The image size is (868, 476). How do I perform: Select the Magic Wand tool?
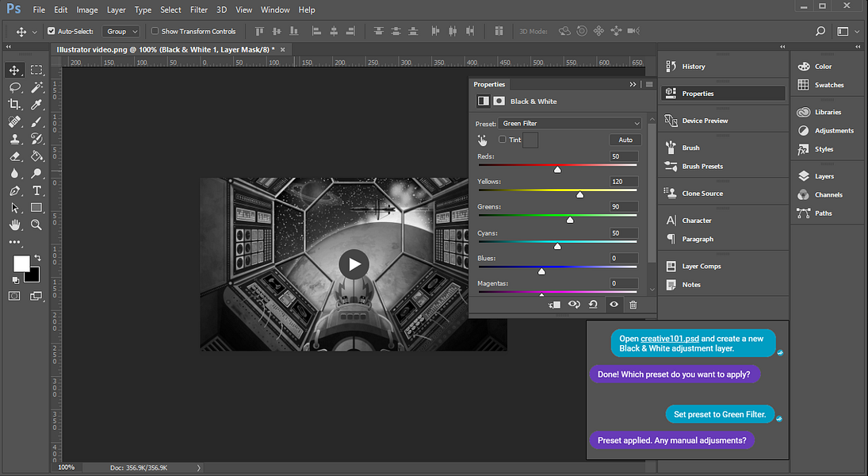point(36,87)
